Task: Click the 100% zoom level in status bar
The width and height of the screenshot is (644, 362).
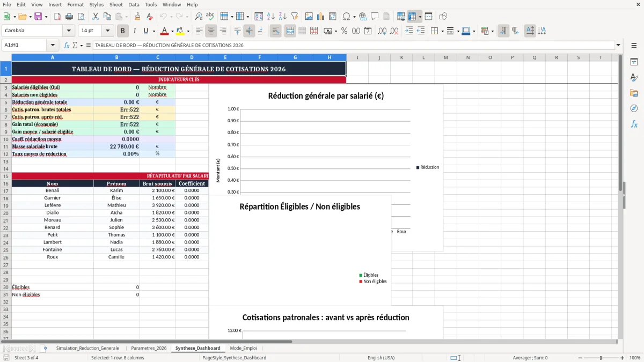Action: 634,358
